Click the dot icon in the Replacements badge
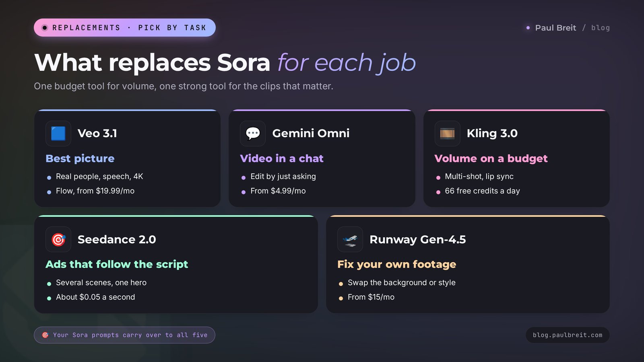 [x=45, y=28]
